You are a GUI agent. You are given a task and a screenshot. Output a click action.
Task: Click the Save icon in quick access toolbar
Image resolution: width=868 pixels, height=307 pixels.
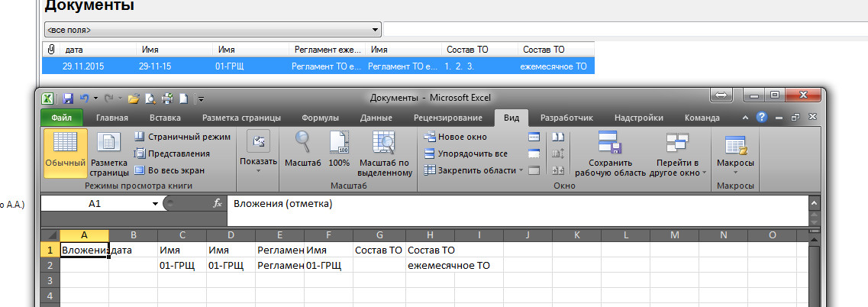coord(67,99)
